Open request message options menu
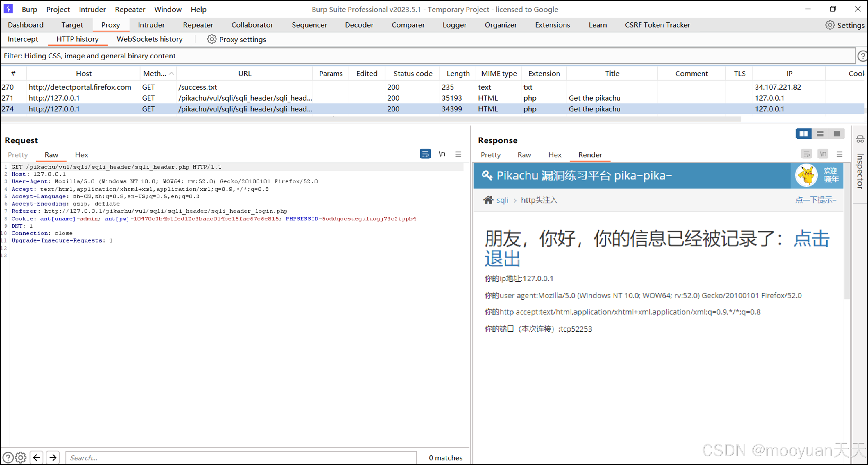The image size is (868, 465). 458,154
